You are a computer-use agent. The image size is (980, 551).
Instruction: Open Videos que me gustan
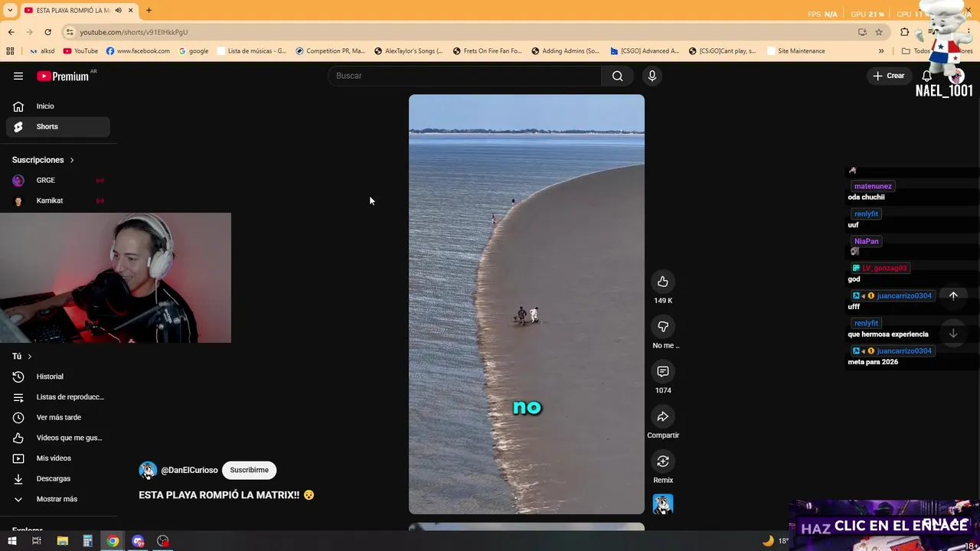coord(58,438)
